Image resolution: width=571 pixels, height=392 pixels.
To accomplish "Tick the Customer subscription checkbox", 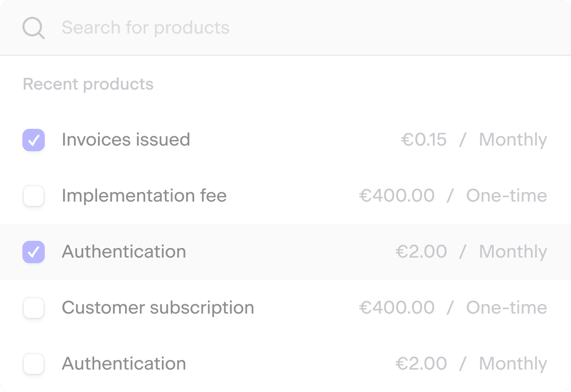I will [x=34, y=308].
